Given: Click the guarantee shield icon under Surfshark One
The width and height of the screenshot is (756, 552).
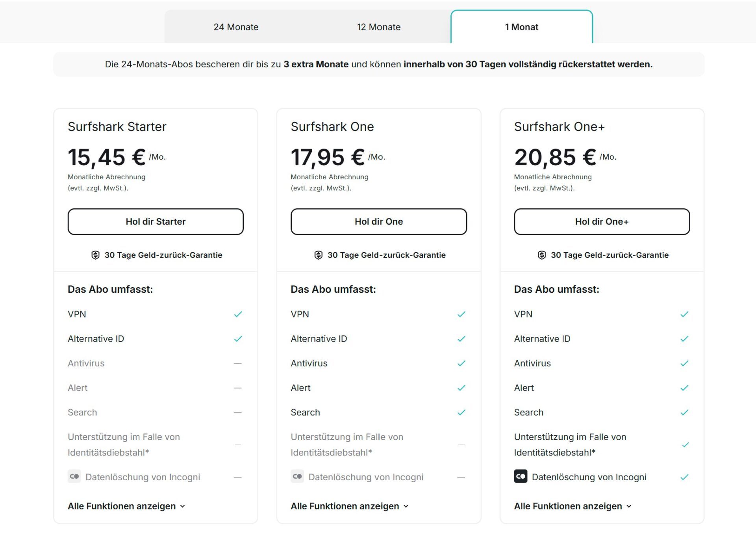Looking at the screenshot, I should [319, 255].
